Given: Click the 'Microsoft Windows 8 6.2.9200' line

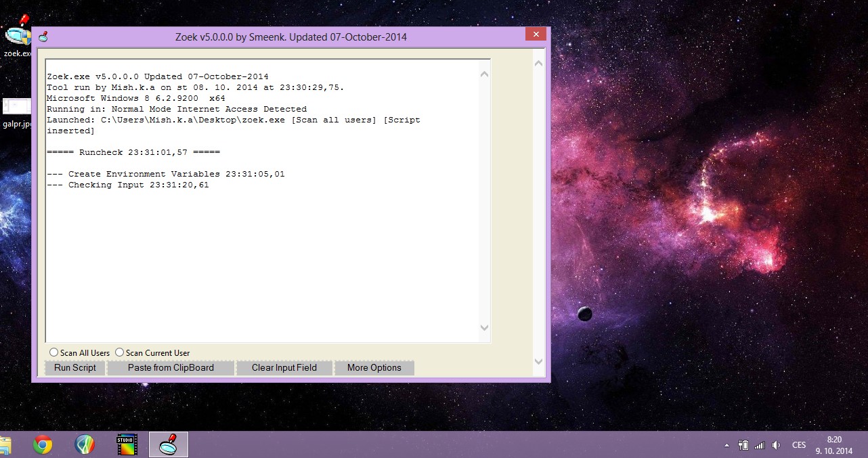Looking at the screenshot, I should (x=136, y=98).
